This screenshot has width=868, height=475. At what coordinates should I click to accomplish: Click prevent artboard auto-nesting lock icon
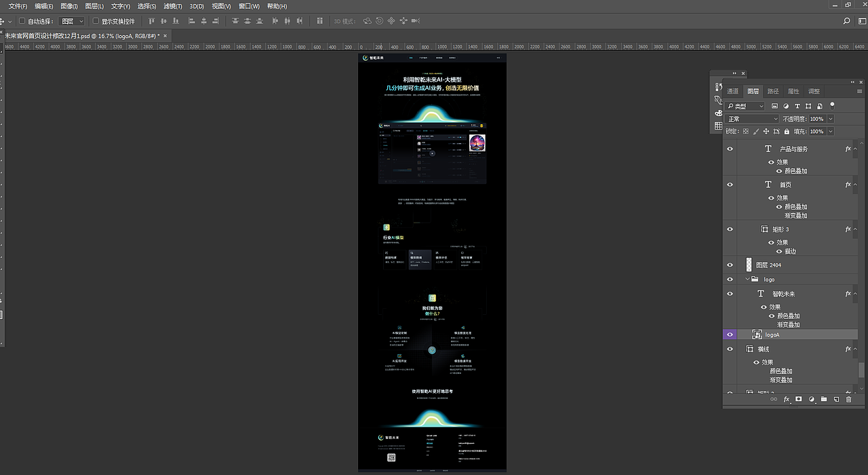[x=776, y=132]
